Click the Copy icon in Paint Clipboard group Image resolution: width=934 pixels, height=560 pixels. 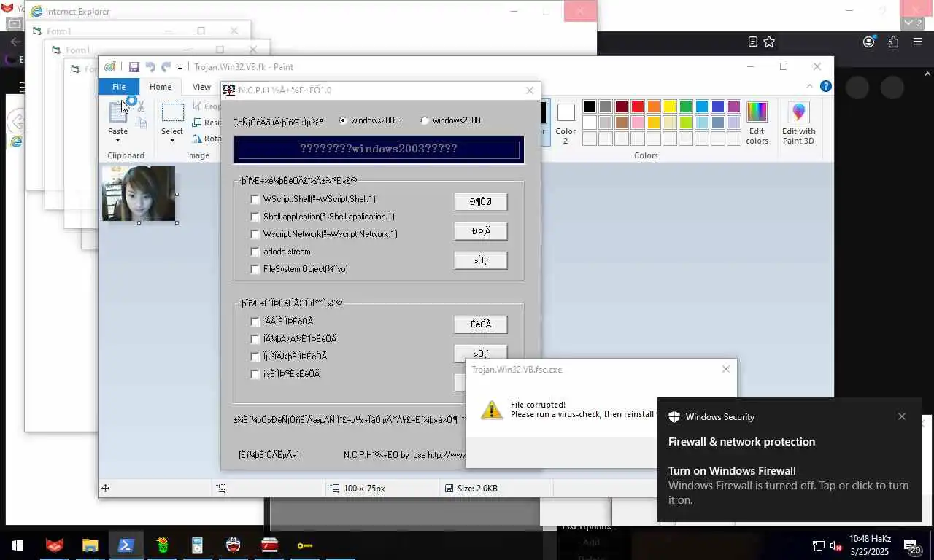(142, 123)
